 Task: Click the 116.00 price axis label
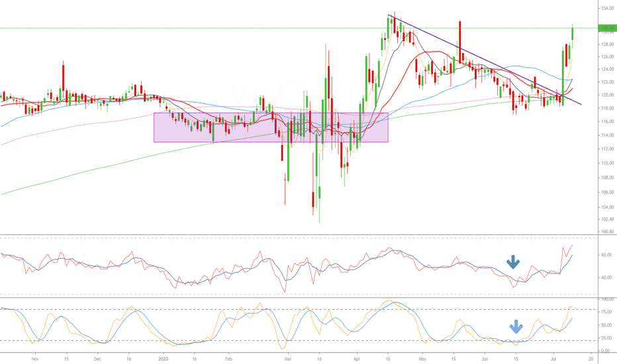click(608, 121)
